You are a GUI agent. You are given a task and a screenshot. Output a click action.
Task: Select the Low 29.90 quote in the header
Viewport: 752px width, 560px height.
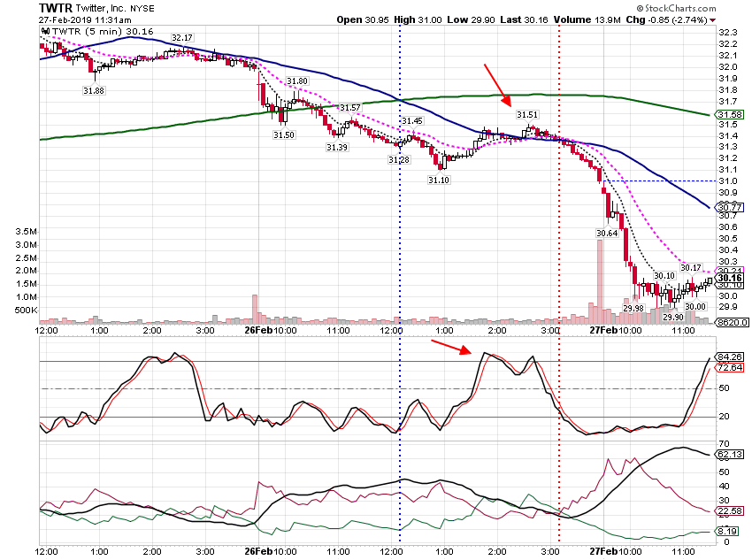click(x=471, y=19)
